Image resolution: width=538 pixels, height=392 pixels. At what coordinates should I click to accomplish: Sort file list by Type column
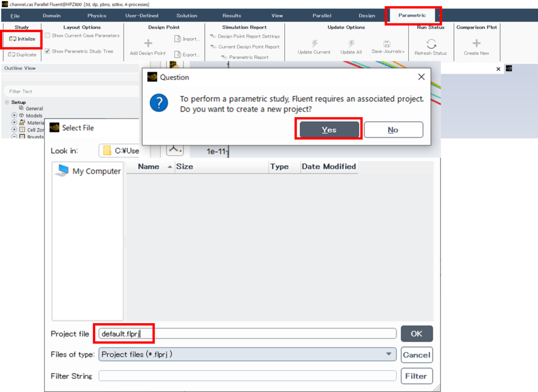pos(284,166)
